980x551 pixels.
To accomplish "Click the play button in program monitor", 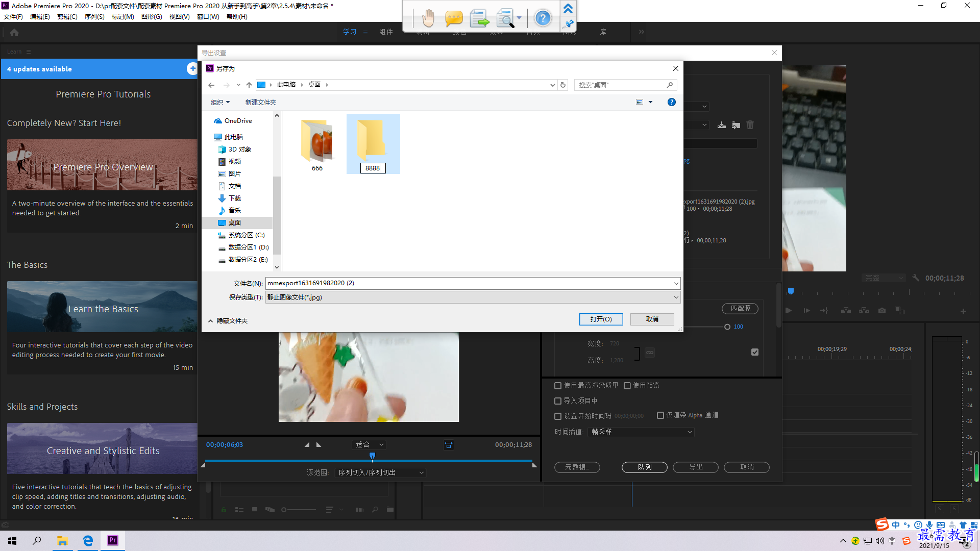I will pyautogui.click(x=789, y=310).
